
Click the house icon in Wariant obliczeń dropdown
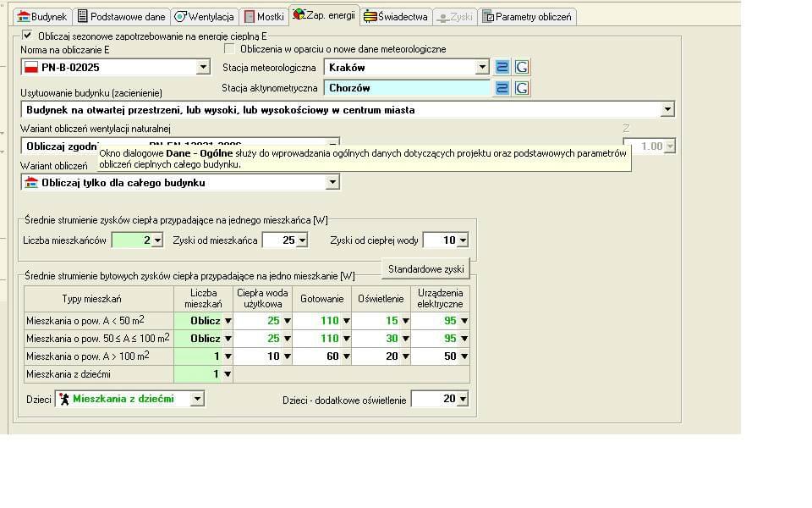(x=31, y=183)
